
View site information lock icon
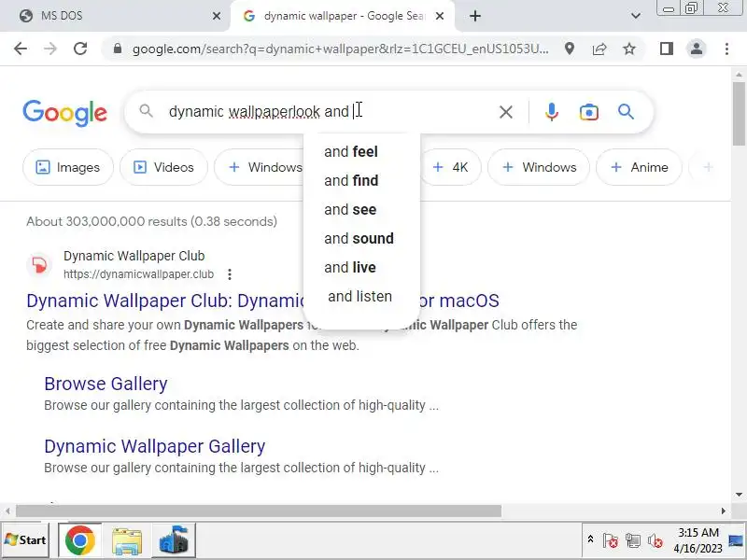[118, 49]
